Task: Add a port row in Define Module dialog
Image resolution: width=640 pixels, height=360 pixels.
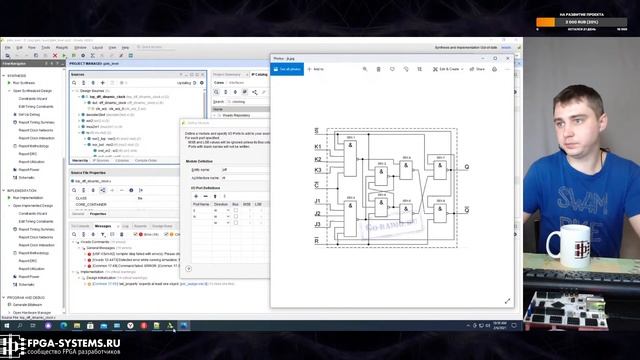Action: (196, 196)
